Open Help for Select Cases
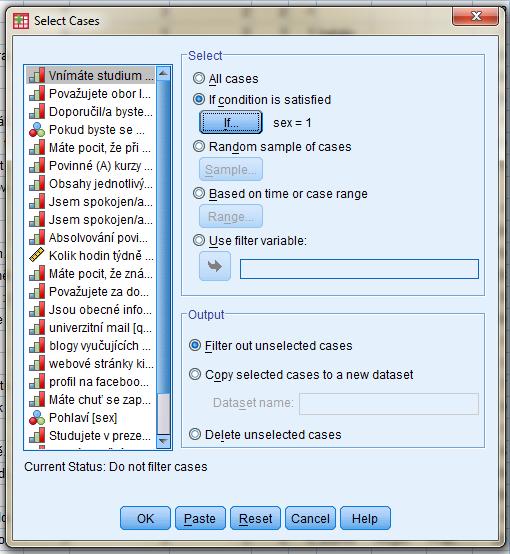The width and height of the screenshot is (510, 554). click(x=365, y=518)
